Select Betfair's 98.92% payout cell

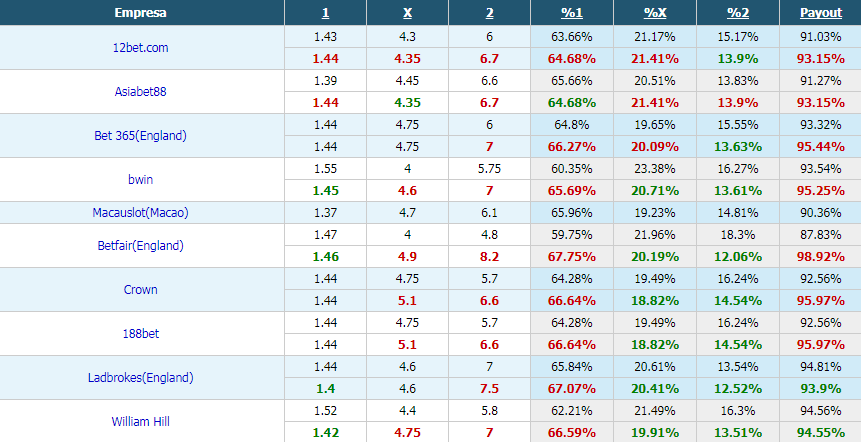(820, 256)
